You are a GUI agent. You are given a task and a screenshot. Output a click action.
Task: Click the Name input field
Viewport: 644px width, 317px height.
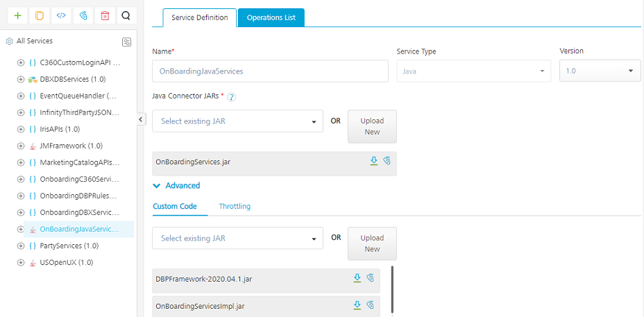pyautogui.click(x=270, y=71)
